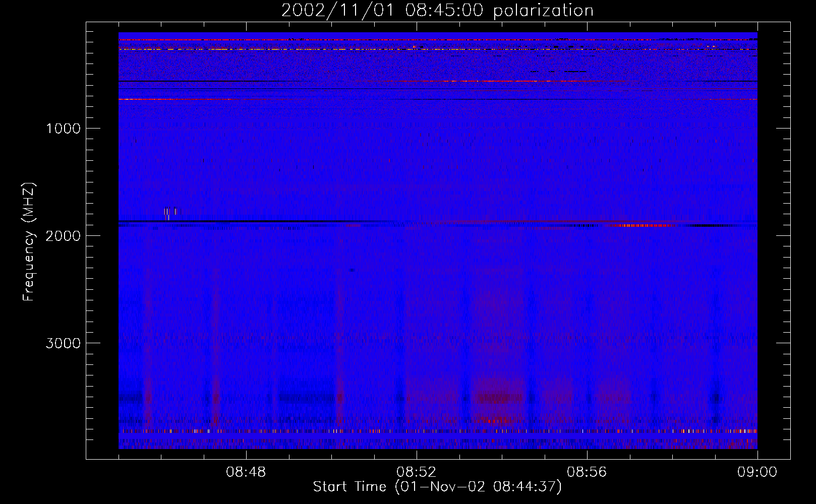This screenshot has height=504, width=816.
Task: Click the 09:00 time tick label
Action: (757, 472)
